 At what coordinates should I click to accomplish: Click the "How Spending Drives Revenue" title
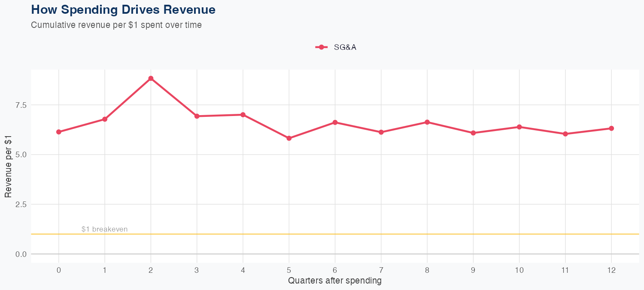[x=123, y=9]
